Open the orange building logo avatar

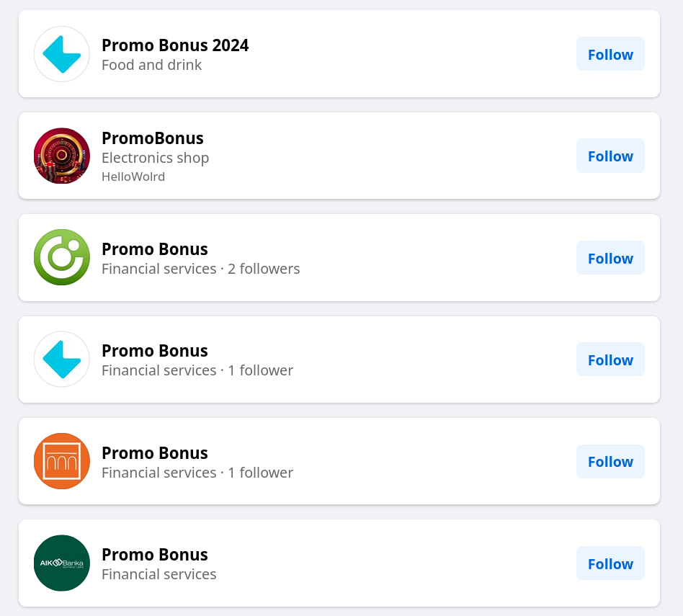pos(62,461)
